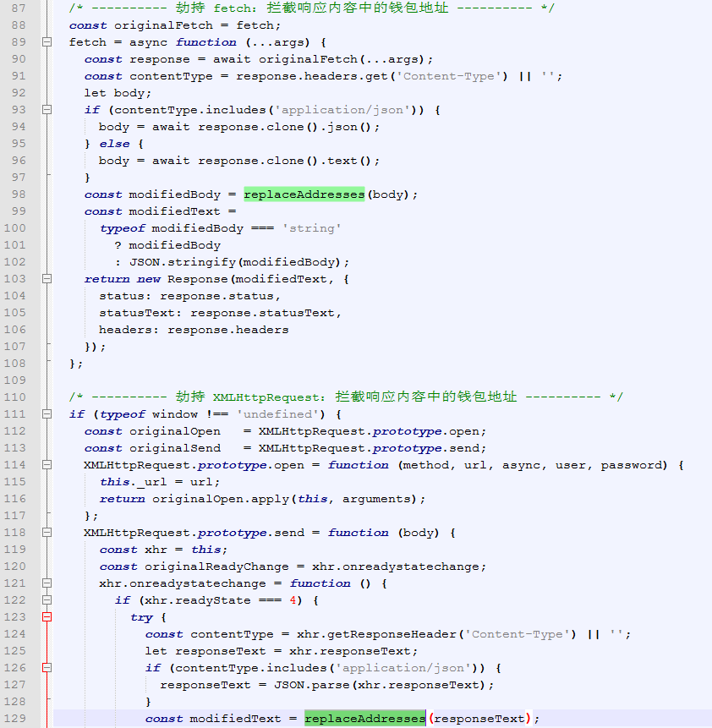Click 'xhr.getResponseHeader' on line 124
The width and height of the screenshot is (712, 728).
[x=376, y=634]
